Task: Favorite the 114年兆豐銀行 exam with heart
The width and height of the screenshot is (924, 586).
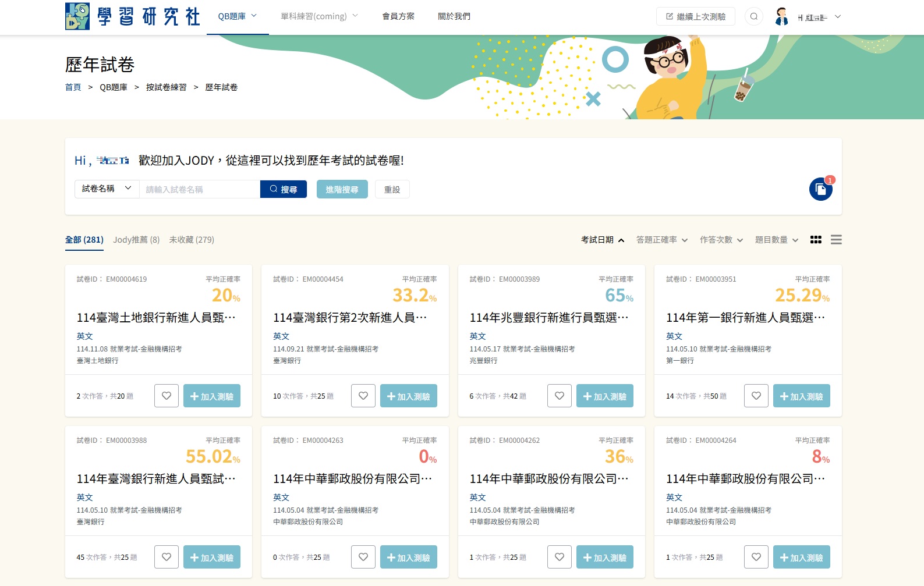Action: pos(560,396)
